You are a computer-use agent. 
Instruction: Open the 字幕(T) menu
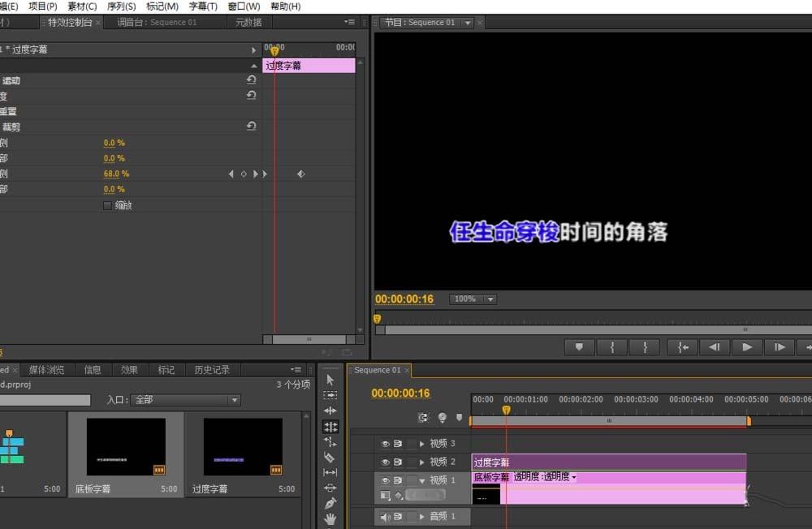pos(201,6)
